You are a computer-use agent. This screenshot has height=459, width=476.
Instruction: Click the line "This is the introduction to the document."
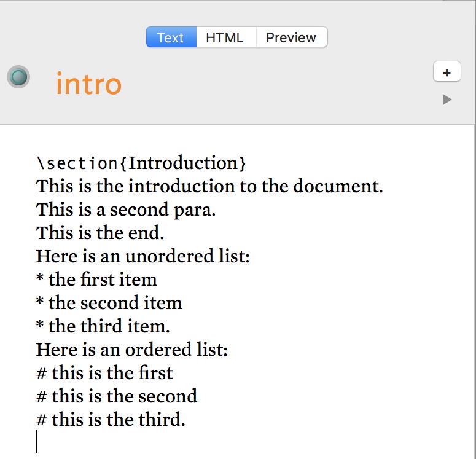(209, 186)
